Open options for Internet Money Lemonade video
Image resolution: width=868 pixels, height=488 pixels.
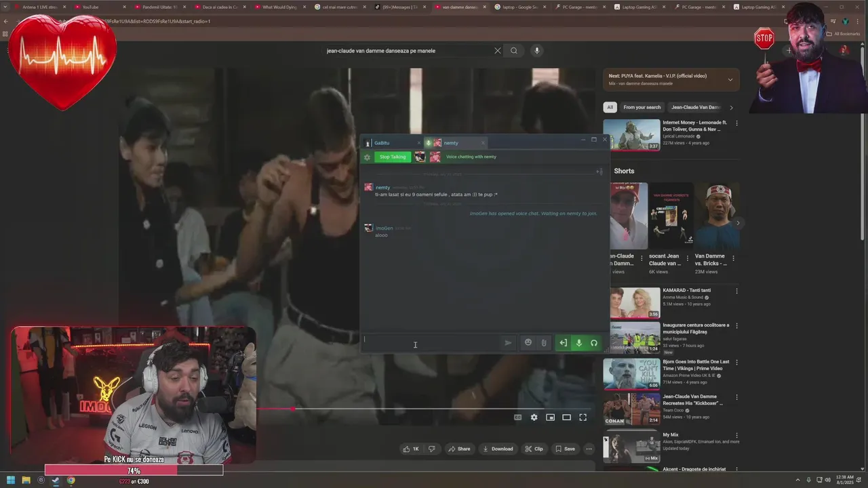pyautogui.click(x=737, y=123)
